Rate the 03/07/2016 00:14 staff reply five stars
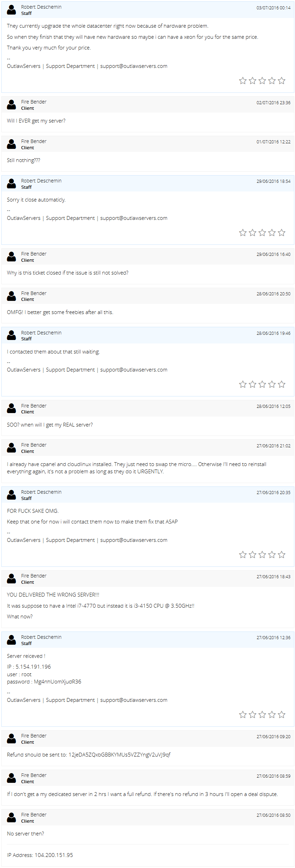Image resolution: width=295 pixels, height=868 pixels. click(x=282, y=81)
